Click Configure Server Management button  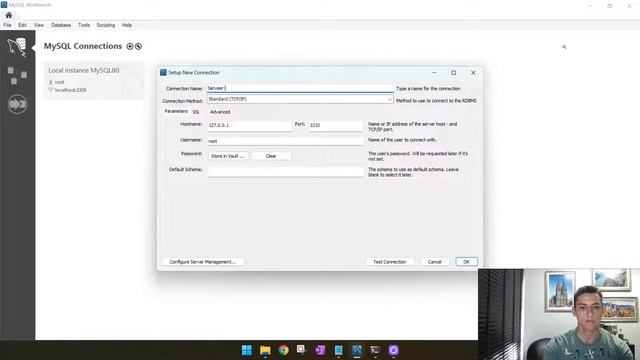pos(203,262)
